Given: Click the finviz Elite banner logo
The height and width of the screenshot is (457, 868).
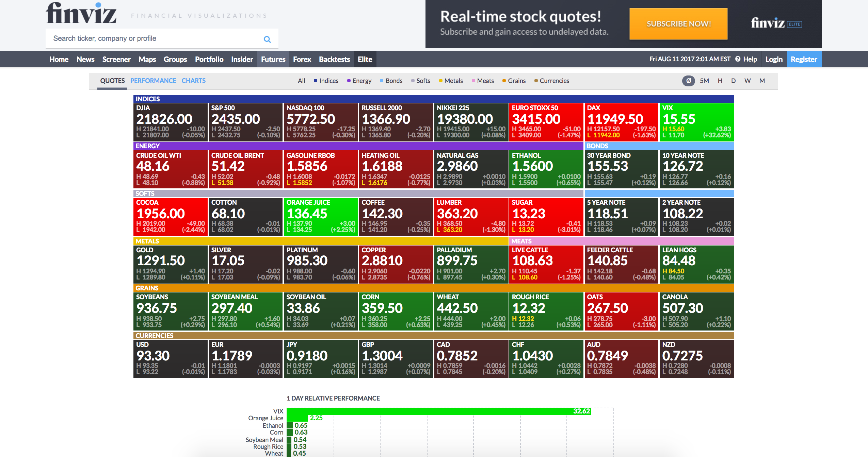Looking at the screenshot, I should click(x=776, y=23).
